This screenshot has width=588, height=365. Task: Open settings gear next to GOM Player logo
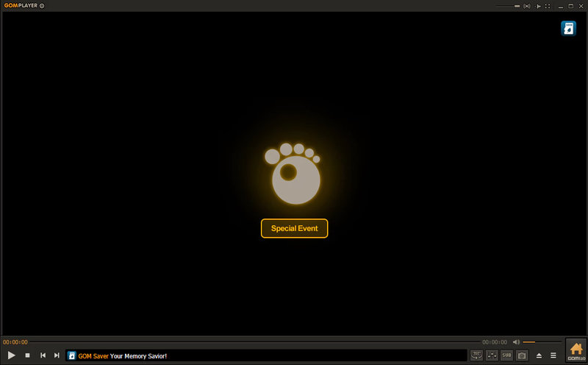42,6
